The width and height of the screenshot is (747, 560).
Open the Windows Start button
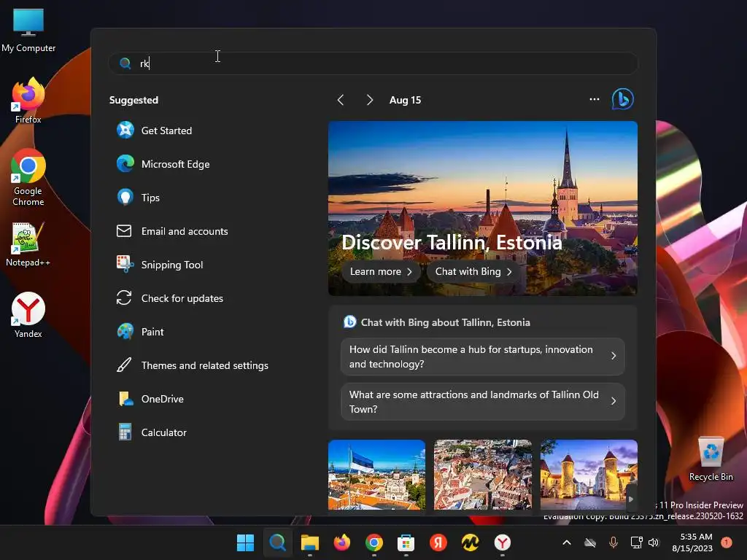point(245,542)
